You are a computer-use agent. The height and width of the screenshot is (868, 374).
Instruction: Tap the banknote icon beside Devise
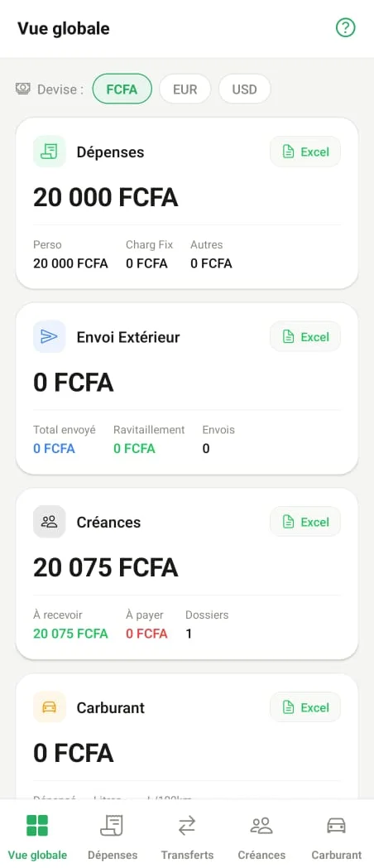(x=22, y=89)
